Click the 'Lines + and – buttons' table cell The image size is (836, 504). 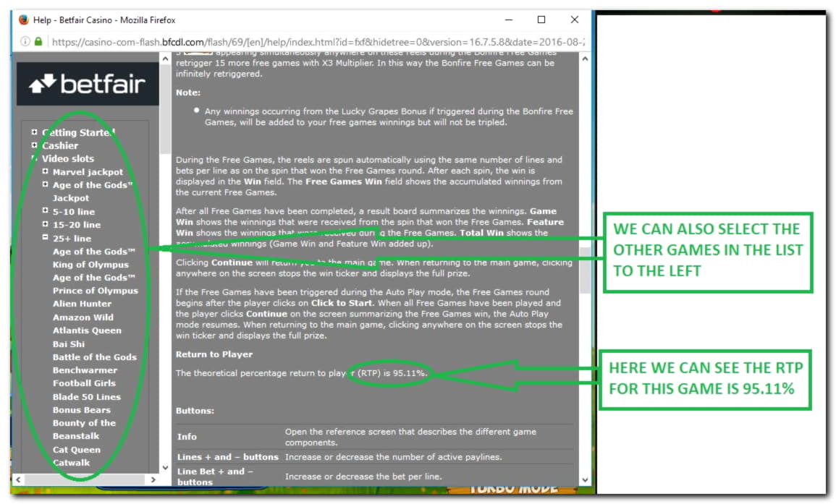[228, 457]
